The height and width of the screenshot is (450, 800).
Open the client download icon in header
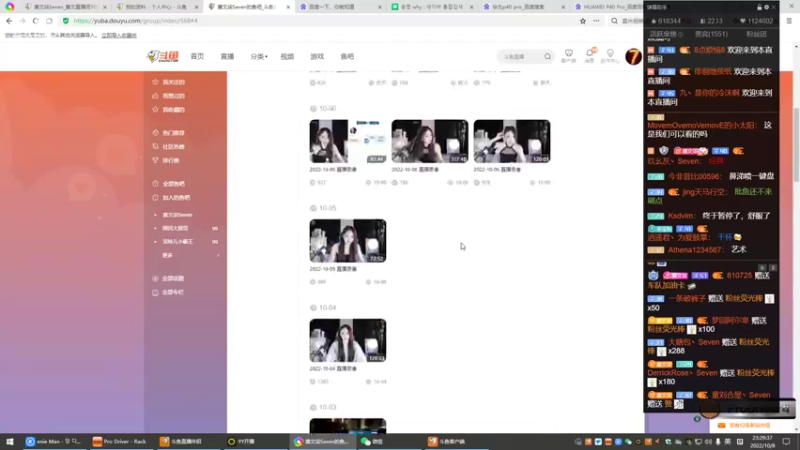(568, 56)
